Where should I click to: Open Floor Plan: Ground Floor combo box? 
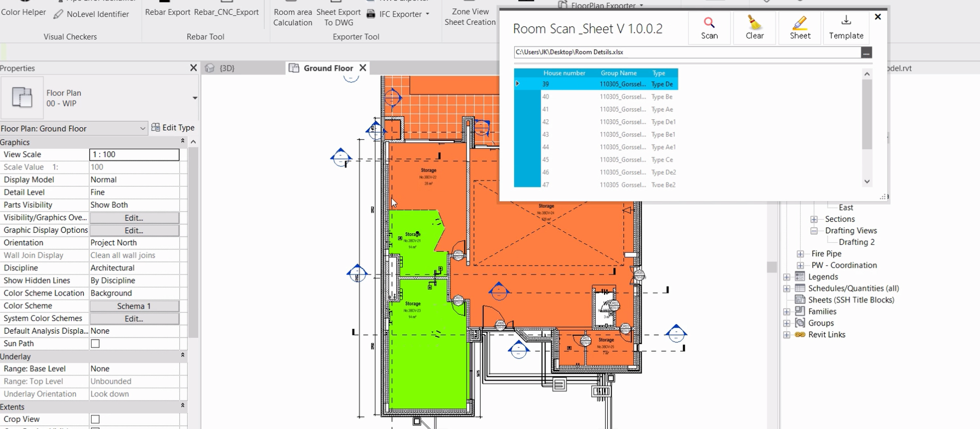(73, 128)
